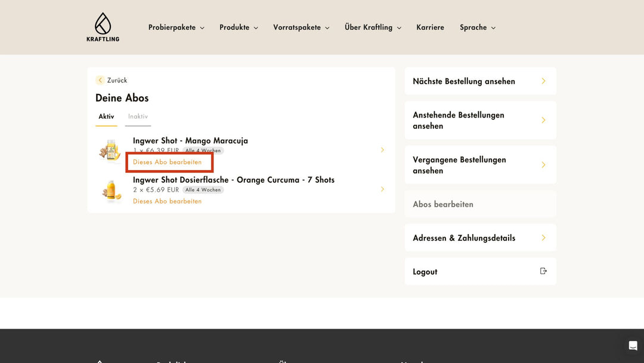Expand the Produkte dropdown menu

(x=239, y=27)
